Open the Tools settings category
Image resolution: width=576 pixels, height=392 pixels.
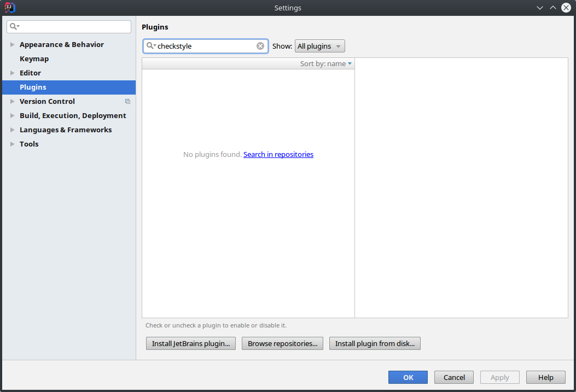click(x=29, y=144)
